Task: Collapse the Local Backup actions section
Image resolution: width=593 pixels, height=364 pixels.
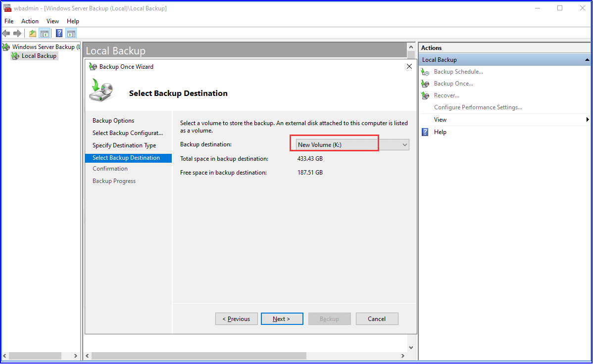Action: 587,60
